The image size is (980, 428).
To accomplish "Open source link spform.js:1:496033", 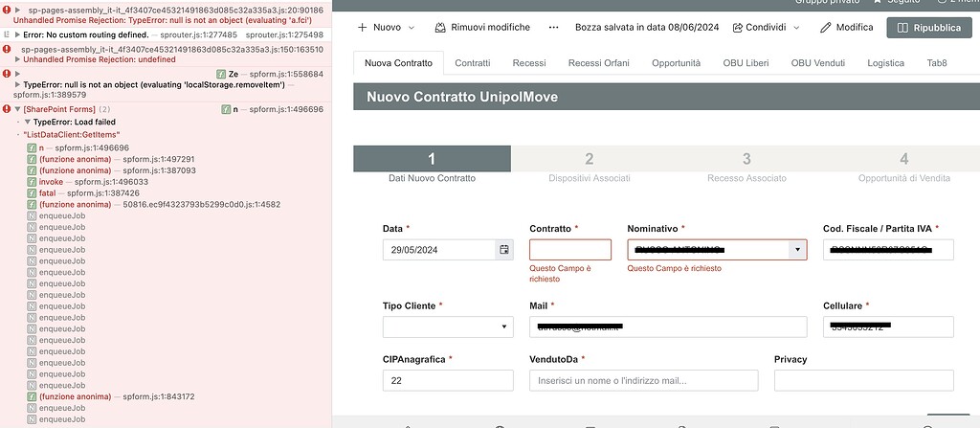I will coord(111,182).
